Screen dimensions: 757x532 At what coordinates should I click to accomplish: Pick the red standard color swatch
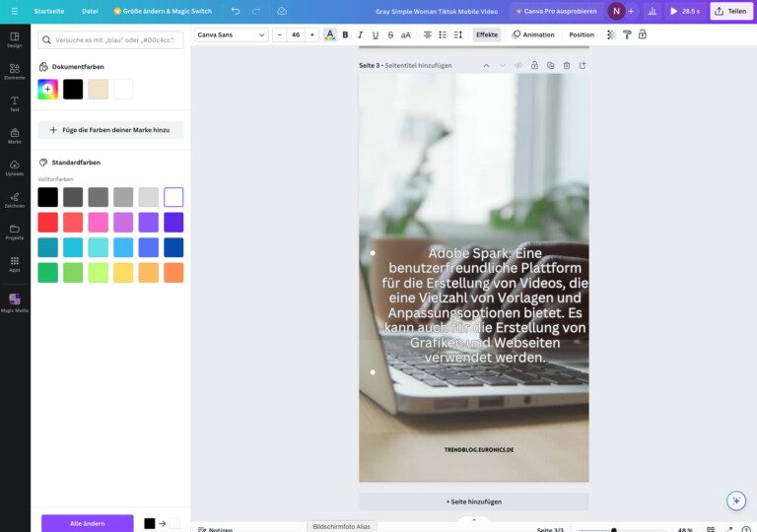point(47,222)
